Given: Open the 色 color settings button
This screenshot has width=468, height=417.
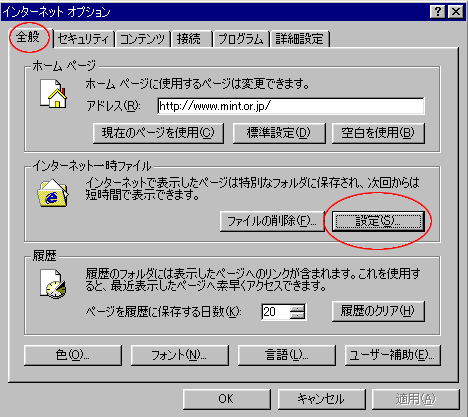Looking at the screenshot, I should pyautogui.click(x=73, y=355).
